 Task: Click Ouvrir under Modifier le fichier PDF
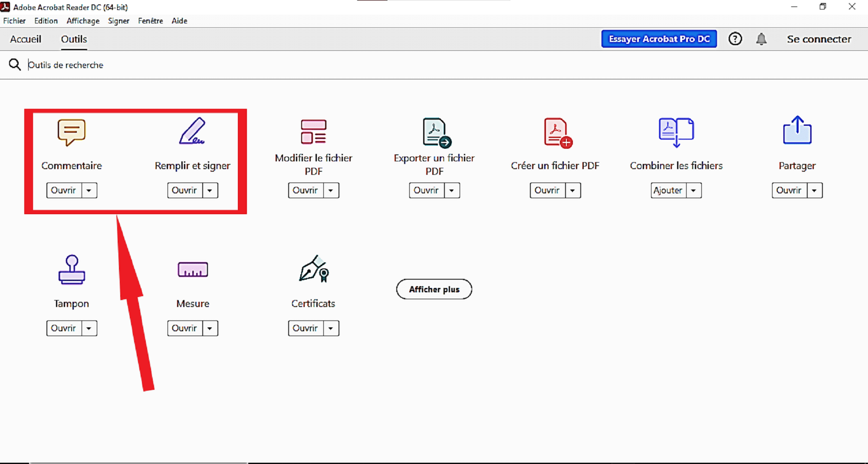[306, 190]
